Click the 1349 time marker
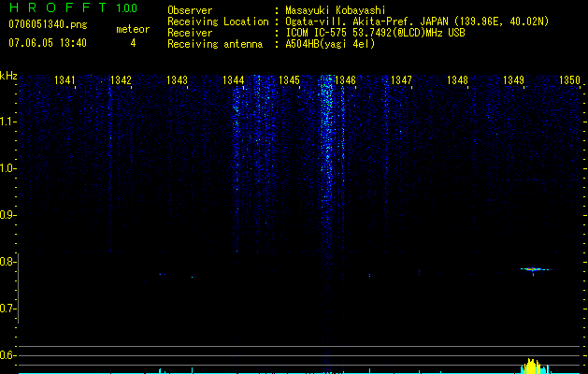The image size is (588, 374). pyautogui.click(x=513, y=80)
